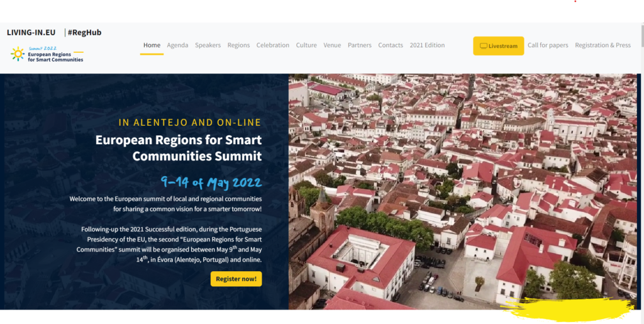Open the LIVING-IN.EU brand link
644x324 pixels.
pyautogui.click(x=31, y=33)
